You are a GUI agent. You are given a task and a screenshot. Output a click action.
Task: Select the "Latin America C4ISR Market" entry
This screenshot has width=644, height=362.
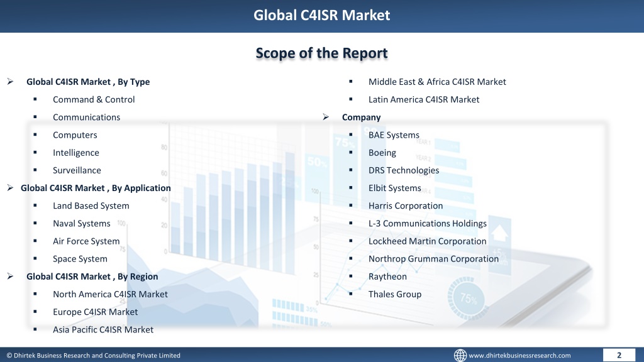pyautogui.click(x=424, y=99)
